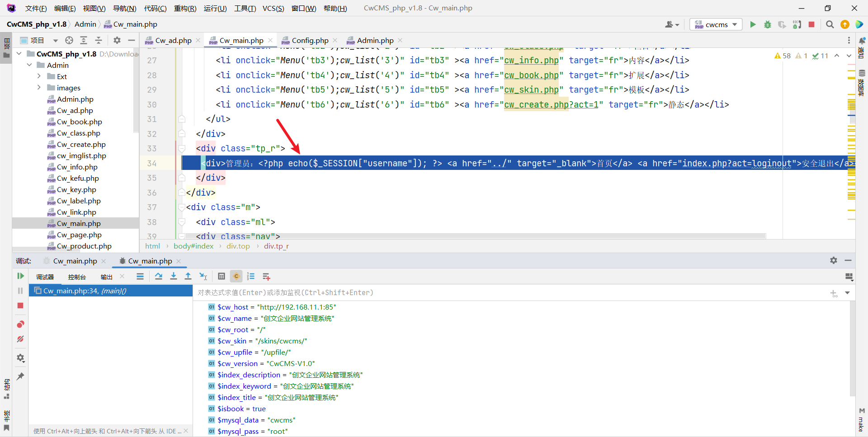The image size is (868, 437).
Task: Open the debug panel gear options
Action: point(834,260)
